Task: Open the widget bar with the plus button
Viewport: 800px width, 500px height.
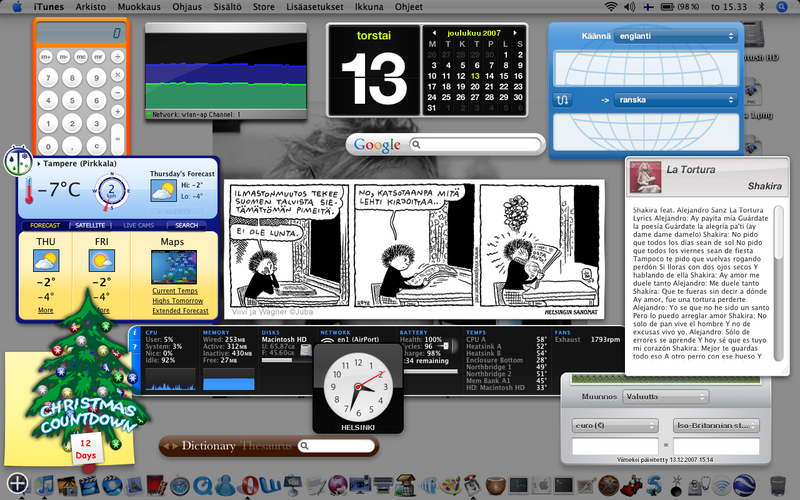Action: point(17,483)
